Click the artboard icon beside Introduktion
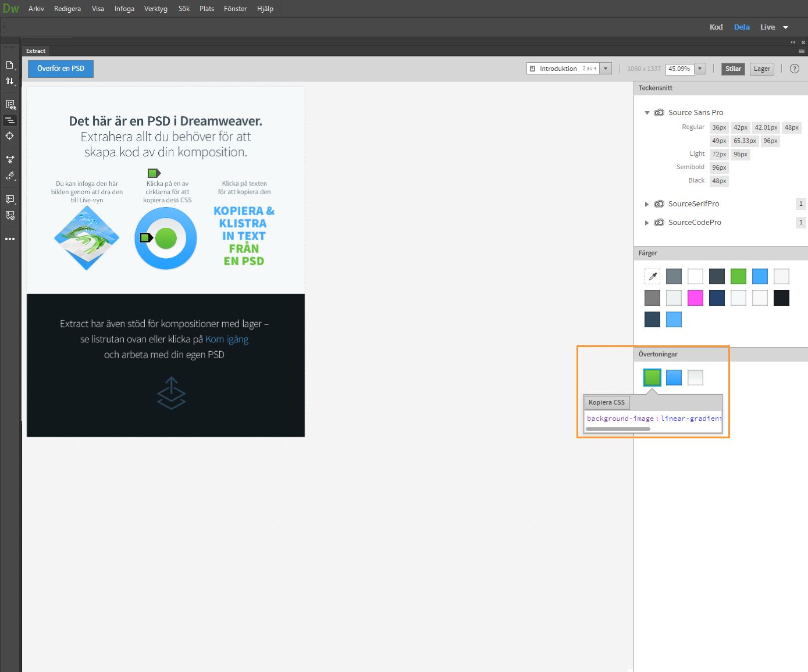Screen dimensions: 808x672 pyautogui.click(x=532, y=69)
